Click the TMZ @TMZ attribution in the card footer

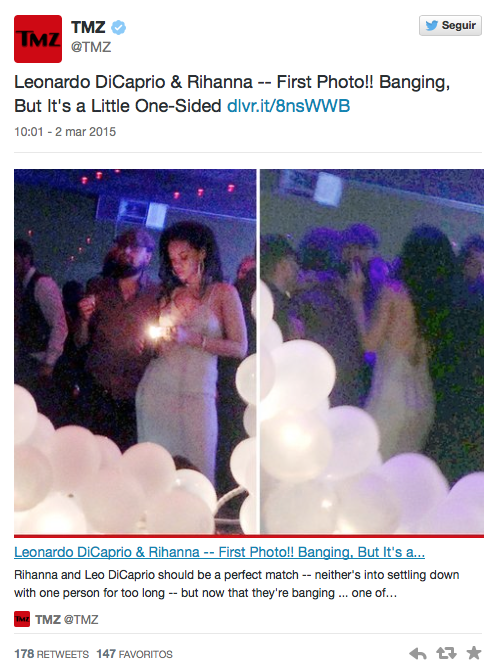67,619
